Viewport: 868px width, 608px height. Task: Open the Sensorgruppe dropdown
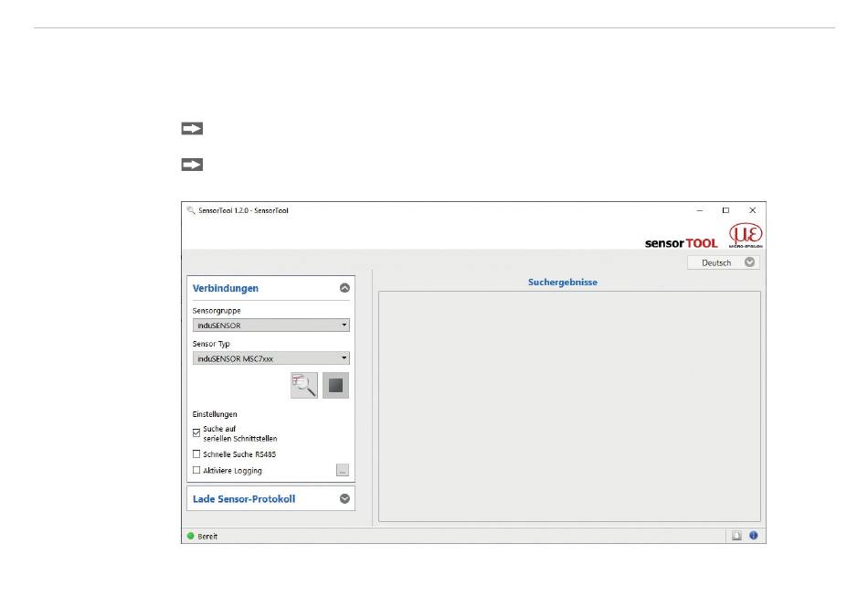pyautogui.click(x=271, y=325)
